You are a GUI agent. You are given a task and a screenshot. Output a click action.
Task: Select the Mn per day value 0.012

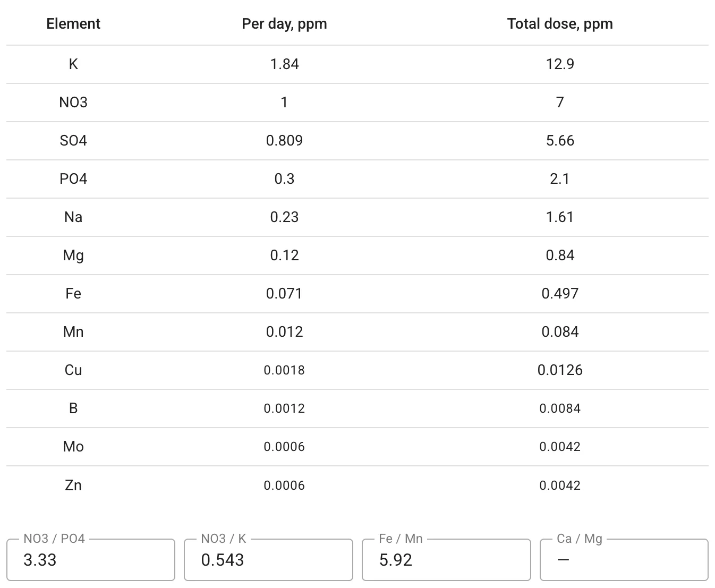284,331
